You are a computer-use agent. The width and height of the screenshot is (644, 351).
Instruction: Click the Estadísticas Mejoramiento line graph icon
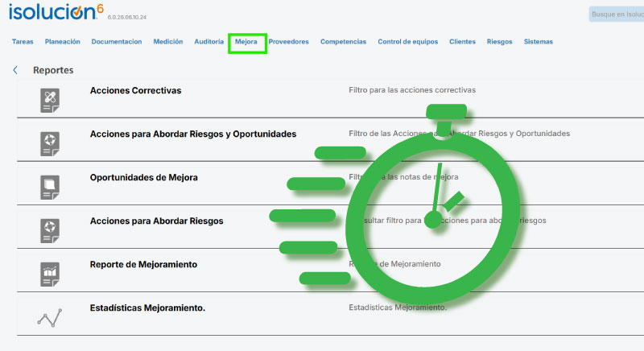(50, 318)
